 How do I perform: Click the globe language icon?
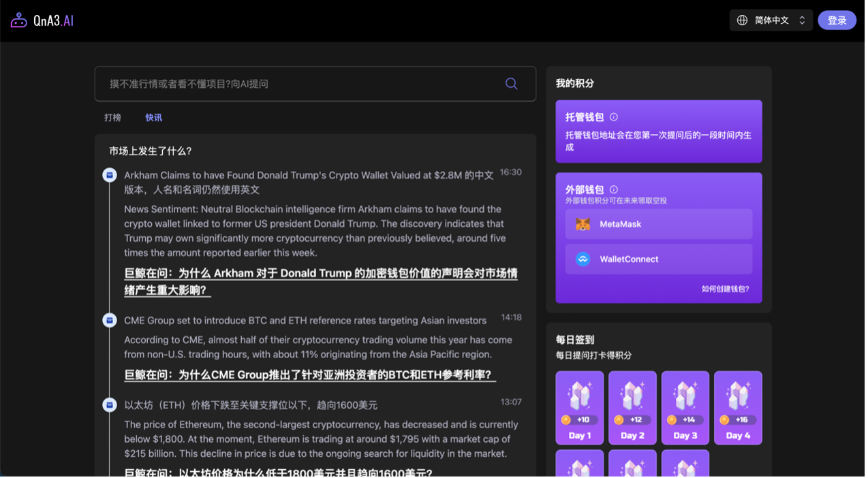[x=742, y=20]
